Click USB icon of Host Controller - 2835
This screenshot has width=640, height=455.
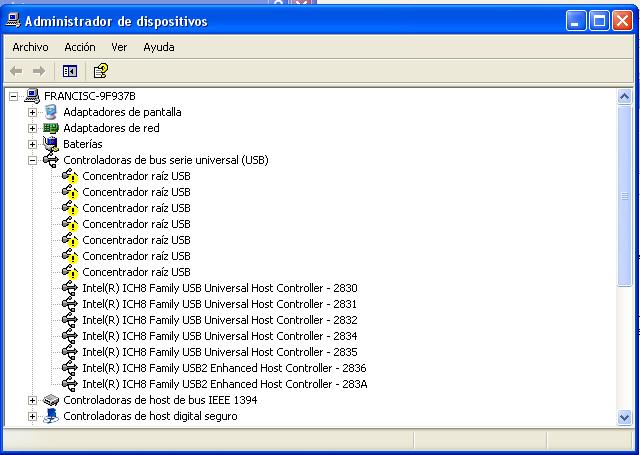(x=69, y=352)
